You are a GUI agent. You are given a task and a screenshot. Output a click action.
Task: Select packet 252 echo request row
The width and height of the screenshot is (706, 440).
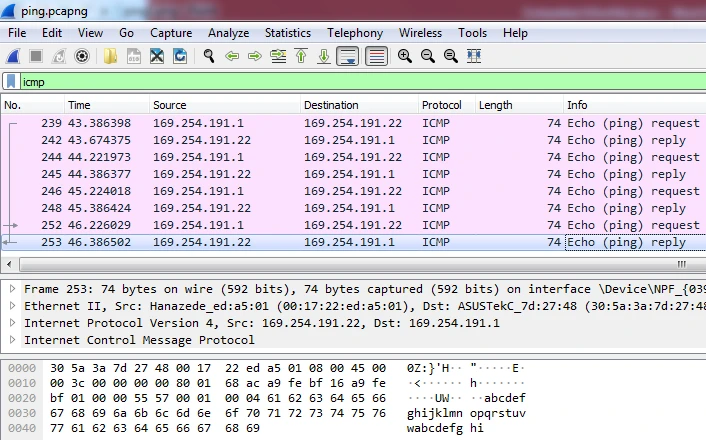(353, 225)
